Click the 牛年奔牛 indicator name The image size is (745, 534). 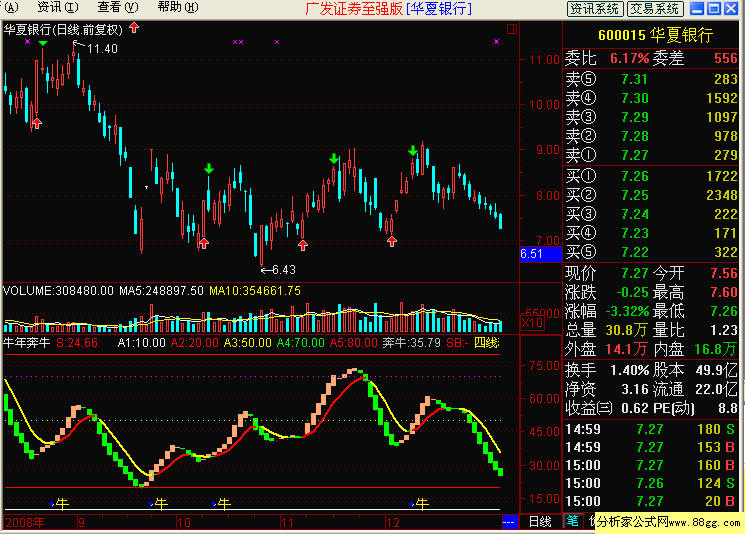[x=27, y=343]
